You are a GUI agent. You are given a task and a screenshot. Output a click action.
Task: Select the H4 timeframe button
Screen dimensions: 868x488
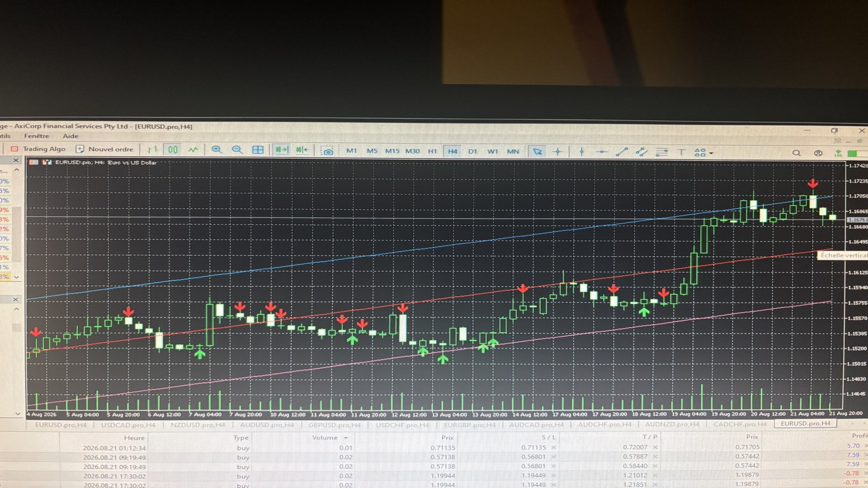453,151
